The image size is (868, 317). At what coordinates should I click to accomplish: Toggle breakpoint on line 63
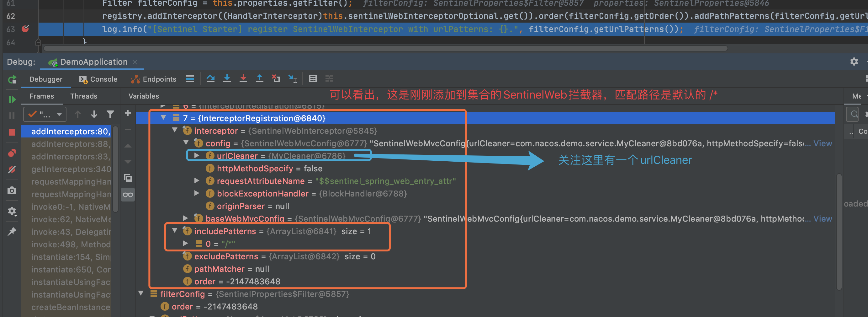(25, 29)
